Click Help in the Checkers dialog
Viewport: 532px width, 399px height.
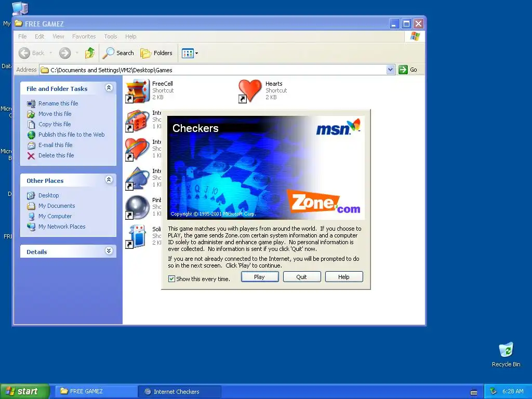(344, 277)
